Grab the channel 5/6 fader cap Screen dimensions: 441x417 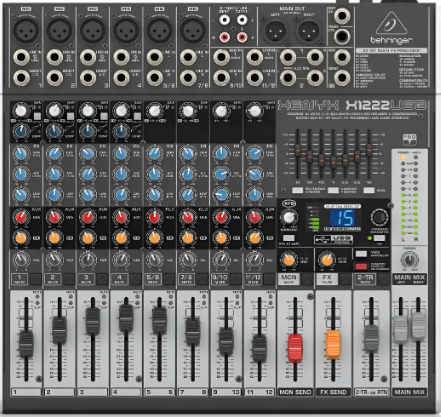159,320
